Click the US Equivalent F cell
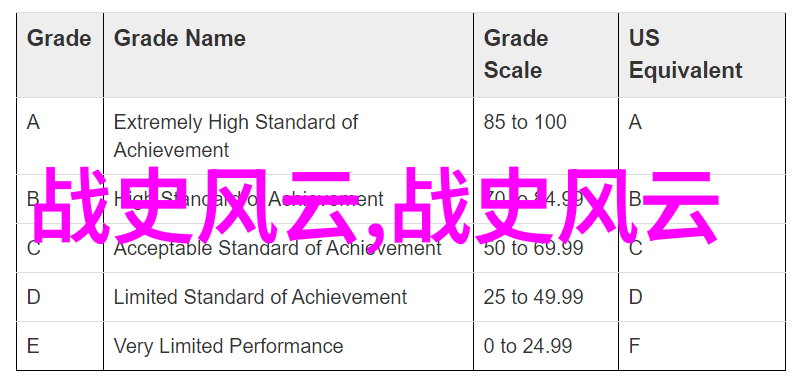 (x=702, y=346)
